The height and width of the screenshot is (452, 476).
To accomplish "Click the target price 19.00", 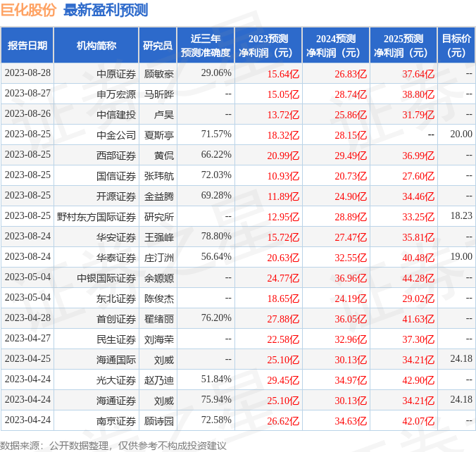I will [x=461, y=256].
